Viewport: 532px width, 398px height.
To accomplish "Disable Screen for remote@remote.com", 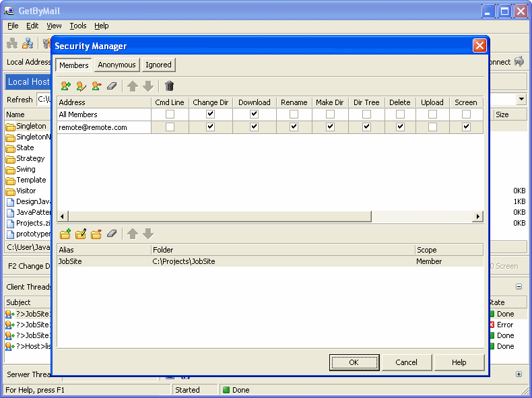I will tap(466, 127).
